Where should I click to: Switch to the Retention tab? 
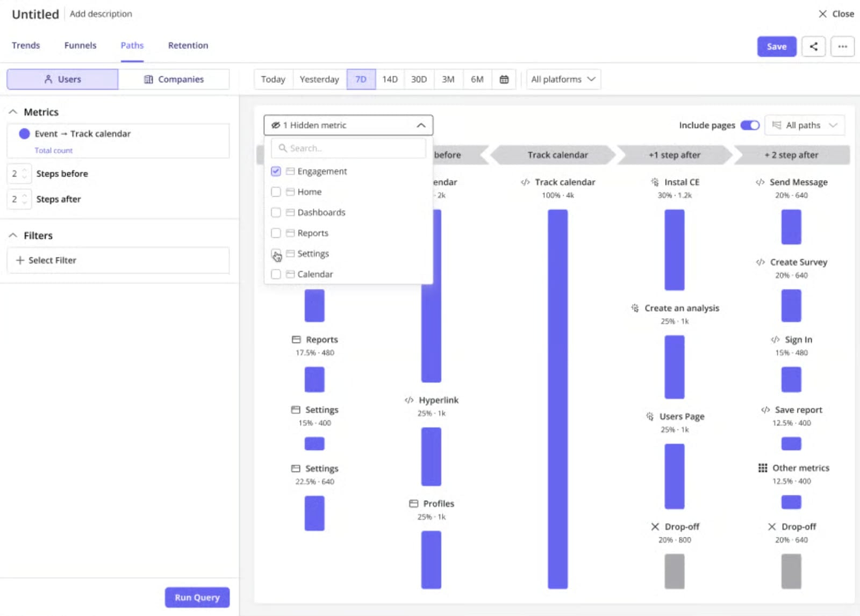point(188,46)
